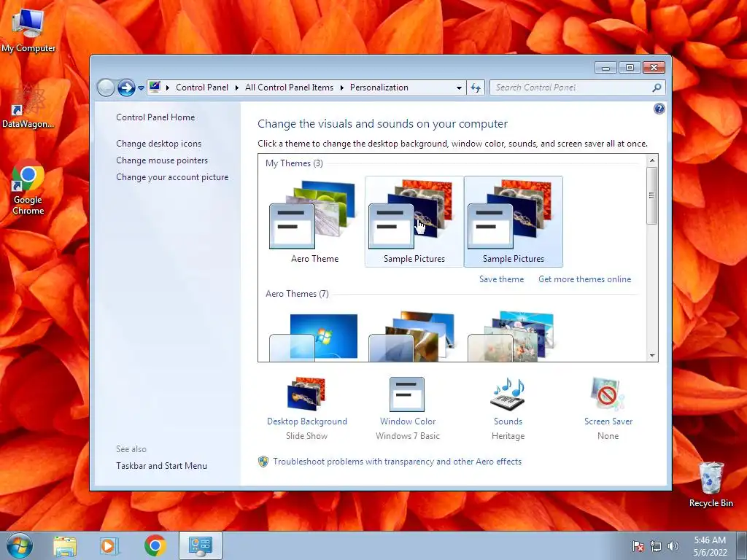
Task: Open the My Computer desktop icon
Action: coord(28,30)
